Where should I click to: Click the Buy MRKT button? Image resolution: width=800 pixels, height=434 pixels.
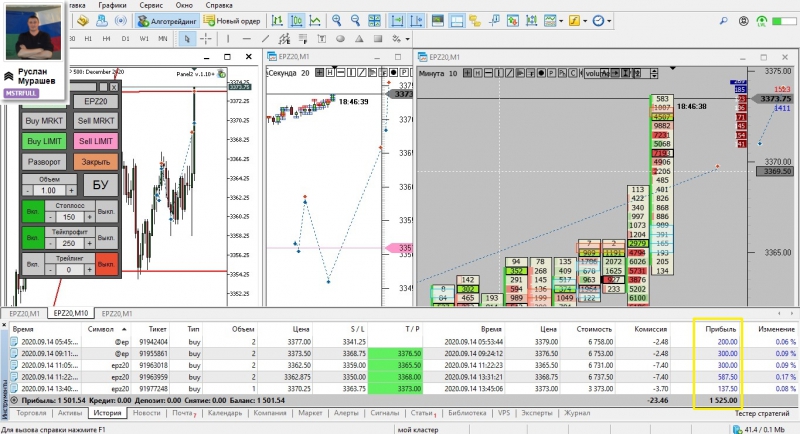[44, 121]
